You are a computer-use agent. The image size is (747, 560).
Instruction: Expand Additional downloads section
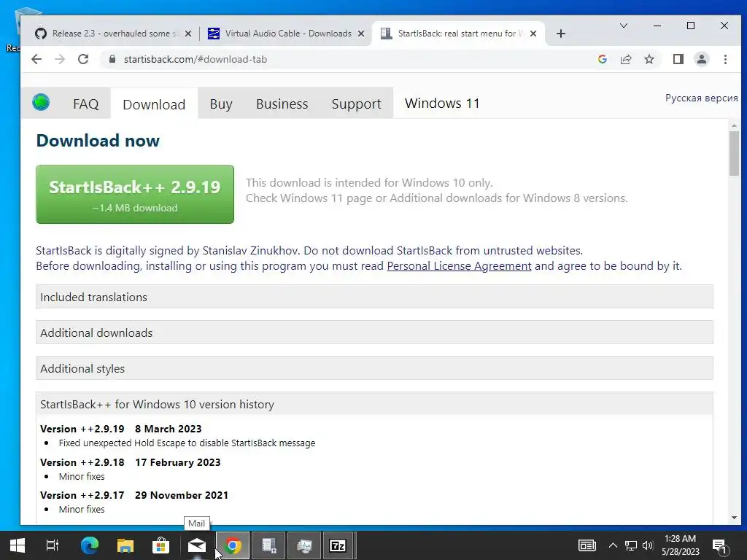coord(374,332)
